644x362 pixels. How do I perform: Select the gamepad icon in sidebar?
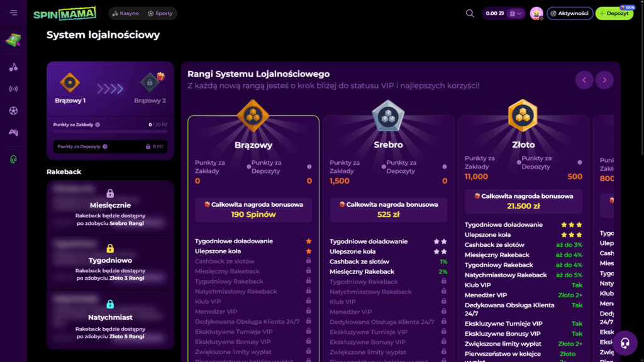click(13, 133)
